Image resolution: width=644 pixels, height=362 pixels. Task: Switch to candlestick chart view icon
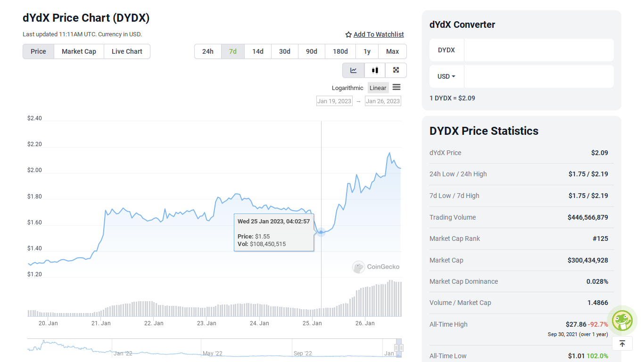(375, 70)
